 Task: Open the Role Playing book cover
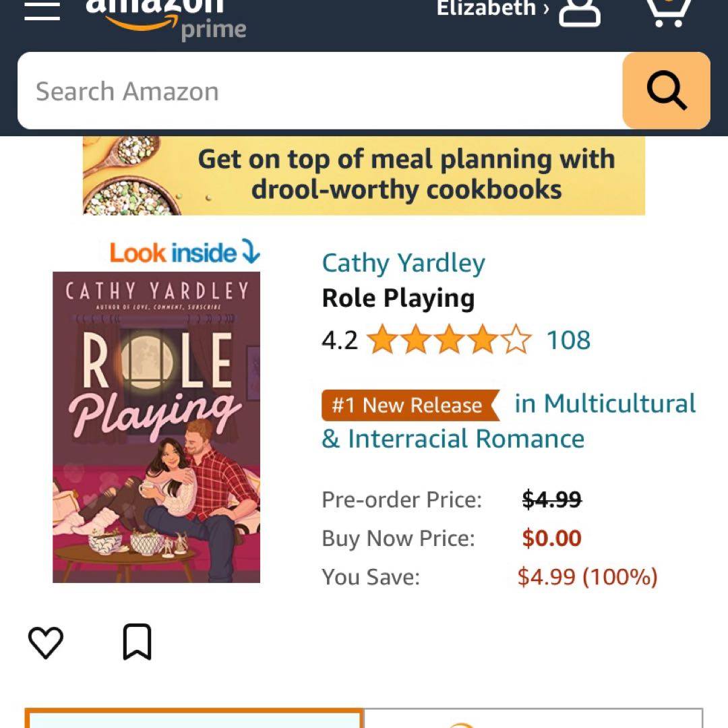pos(156,427)
